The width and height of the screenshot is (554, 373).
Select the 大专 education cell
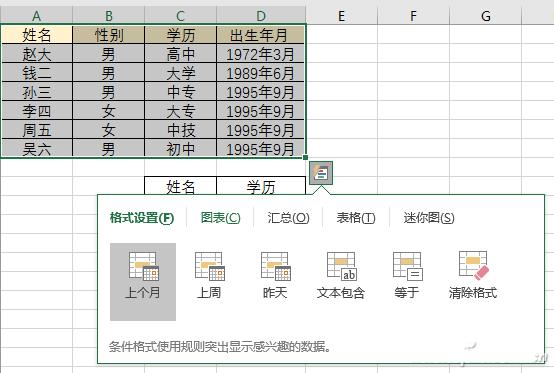[x=181, y=111]
